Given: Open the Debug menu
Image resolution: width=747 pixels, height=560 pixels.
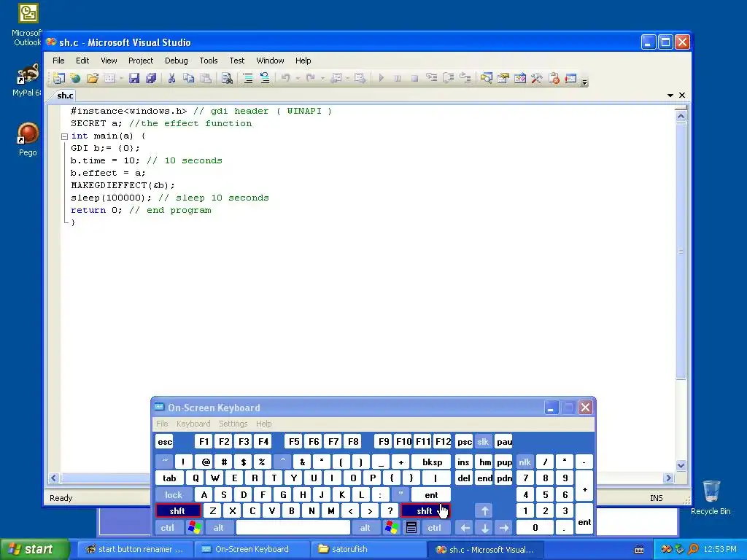Looking at the screenshot, I should 177,61.
